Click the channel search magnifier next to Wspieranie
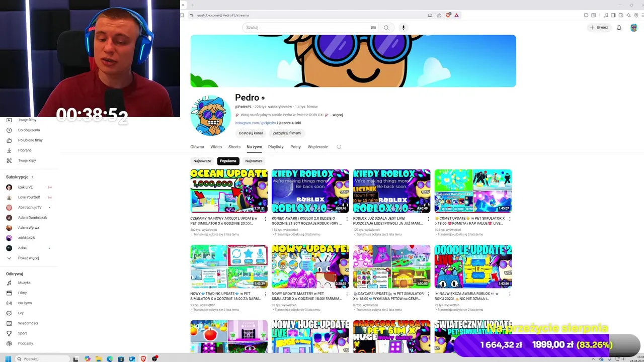 click(339, 147)
